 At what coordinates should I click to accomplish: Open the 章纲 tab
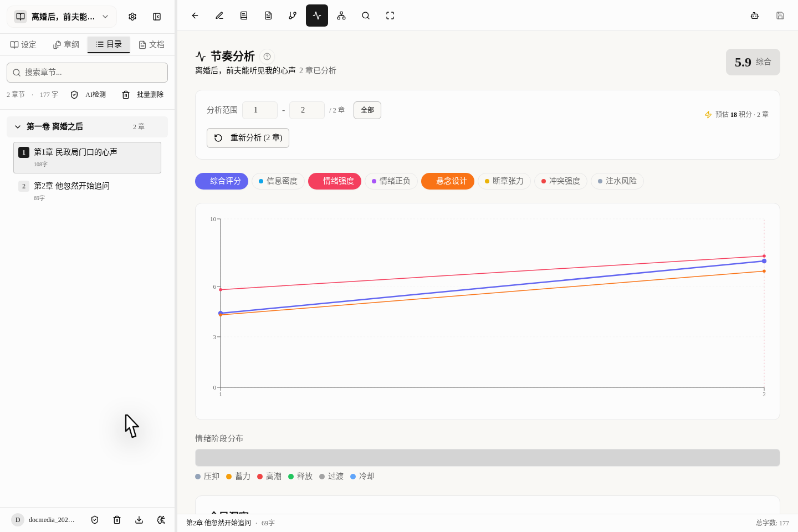(65, 44)
